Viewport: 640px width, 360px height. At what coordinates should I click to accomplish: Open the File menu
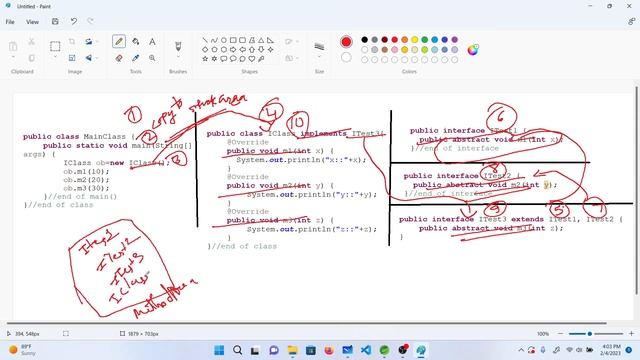coord(10,22)
